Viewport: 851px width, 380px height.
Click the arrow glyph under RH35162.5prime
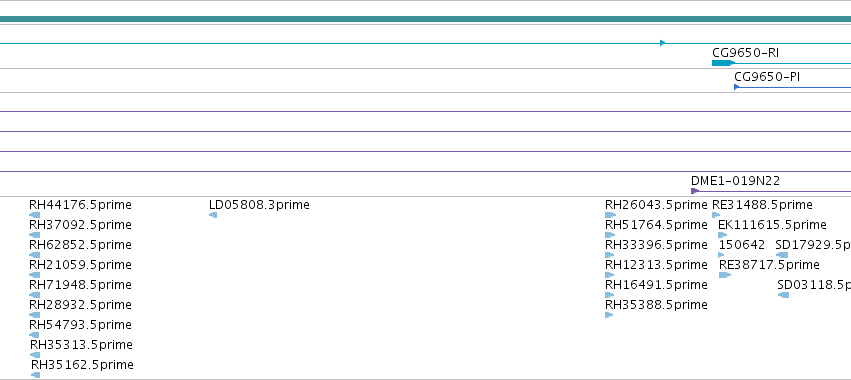[36, 375]
